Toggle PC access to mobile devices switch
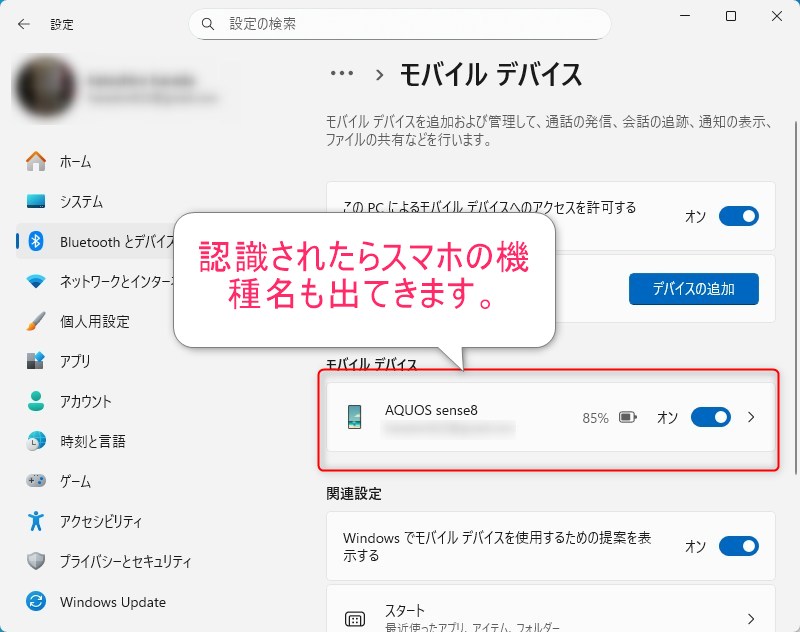The height and width of the screenshot is (632, 800). pyautogui.click(x=738, y=216)
